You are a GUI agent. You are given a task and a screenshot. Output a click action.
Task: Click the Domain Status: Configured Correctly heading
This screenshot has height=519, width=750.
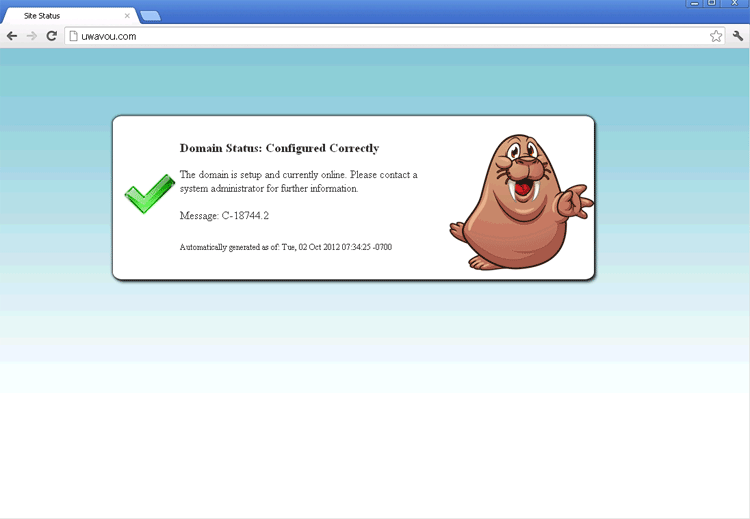pos(279,148)
